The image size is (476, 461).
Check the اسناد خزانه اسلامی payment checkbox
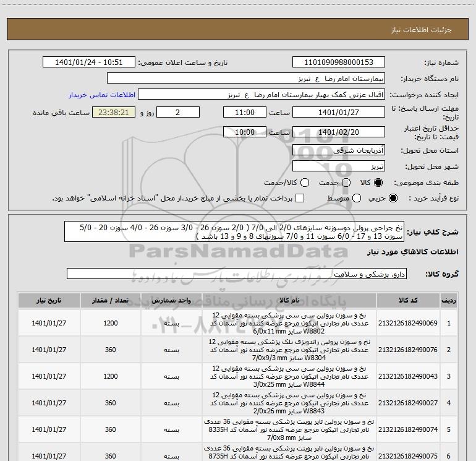[x=300, y=198]
